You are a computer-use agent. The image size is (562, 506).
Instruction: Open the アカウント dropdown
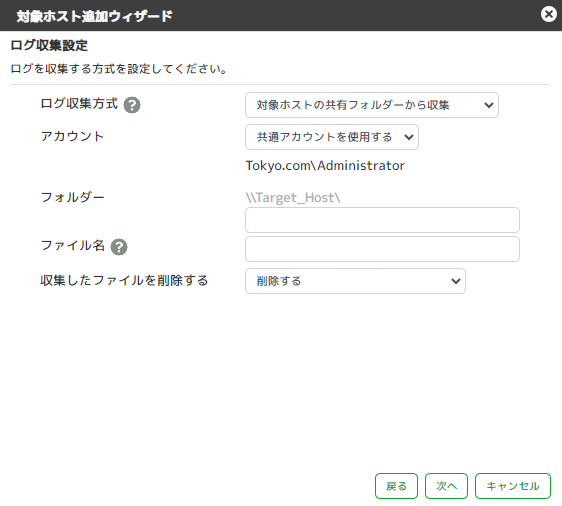pos(332,137)
